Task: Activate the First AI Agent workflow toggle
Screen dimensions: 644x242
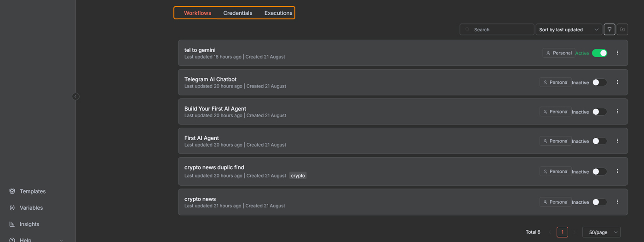Action: pos(599,141)
